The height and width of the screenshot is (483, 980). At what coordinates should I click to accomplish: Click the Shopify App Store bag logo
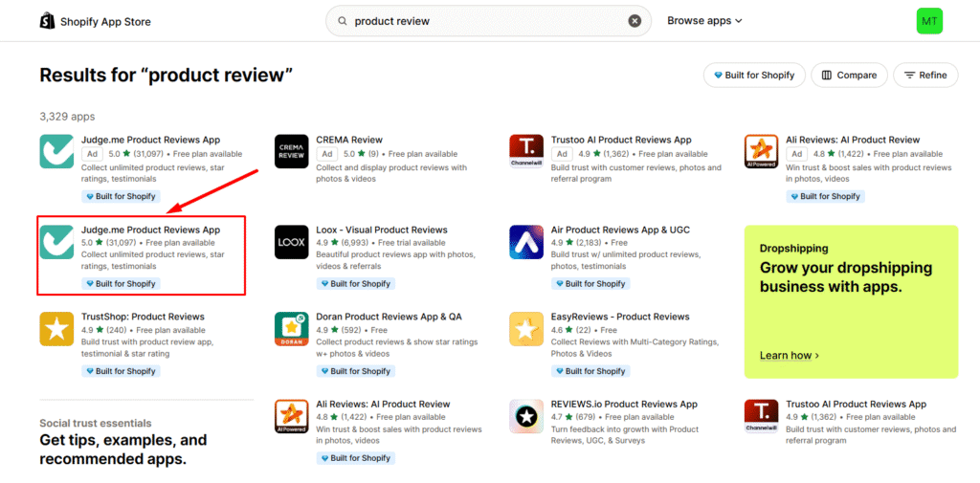point(47,21)
